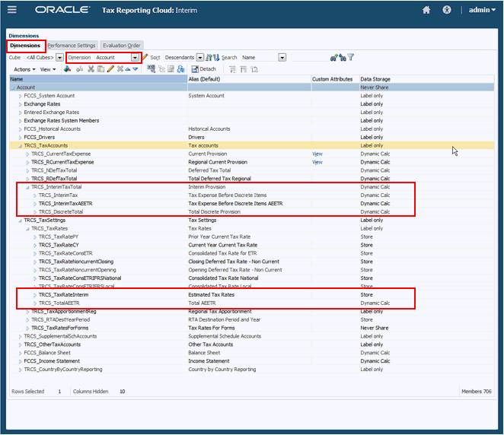Click the Add Child member icon

coord(68,68)
